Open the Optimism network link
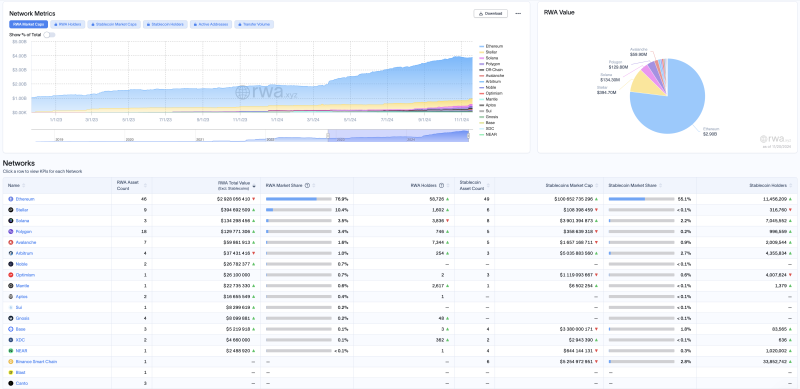800x389 pixels. 25,275
